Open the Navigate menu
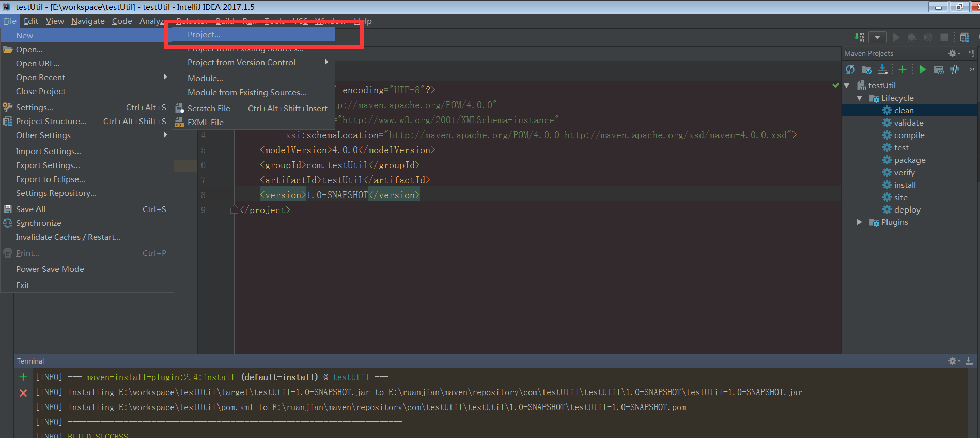The width and height of the screenshot is (980, 438). click(88, 21)
